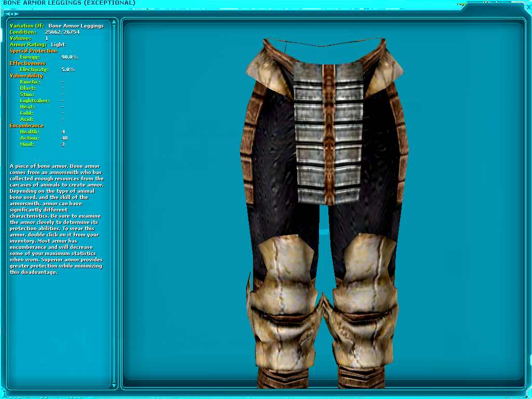This screenshot has width=532, height=399.
Task: Click the 'Energy:' label
Action: [x=30, y=57]
